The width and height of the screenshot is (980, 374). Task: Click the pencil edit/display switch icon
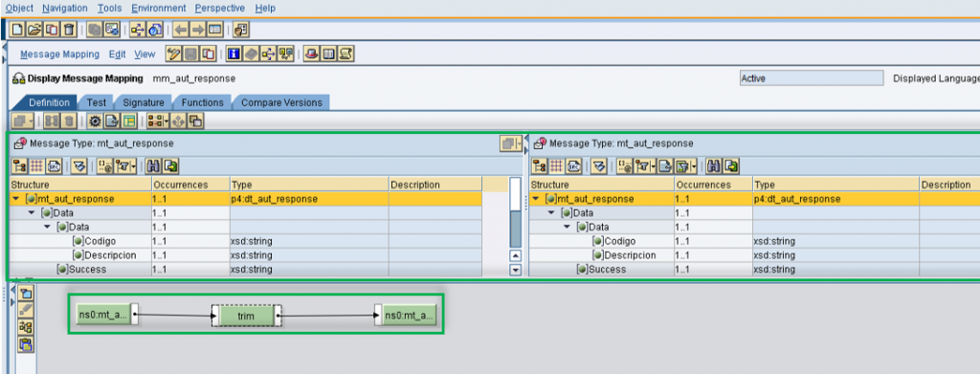tap(174, 55)
